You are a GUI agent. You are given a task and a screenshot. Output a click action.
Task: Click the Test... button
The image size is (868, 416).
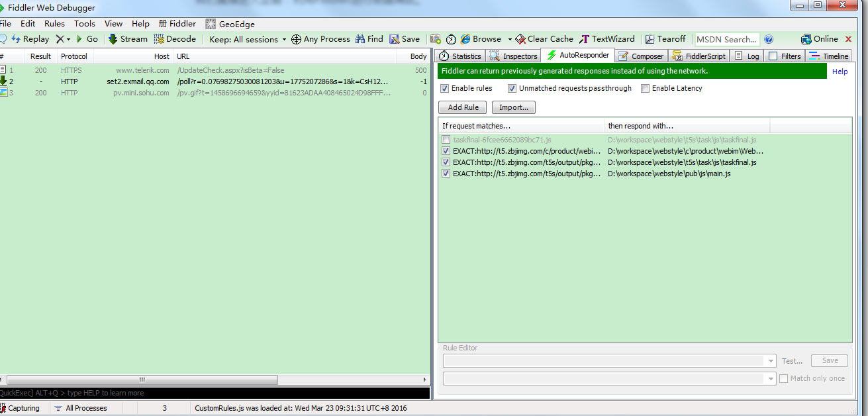pyautogui.click(x=792, y=361)
